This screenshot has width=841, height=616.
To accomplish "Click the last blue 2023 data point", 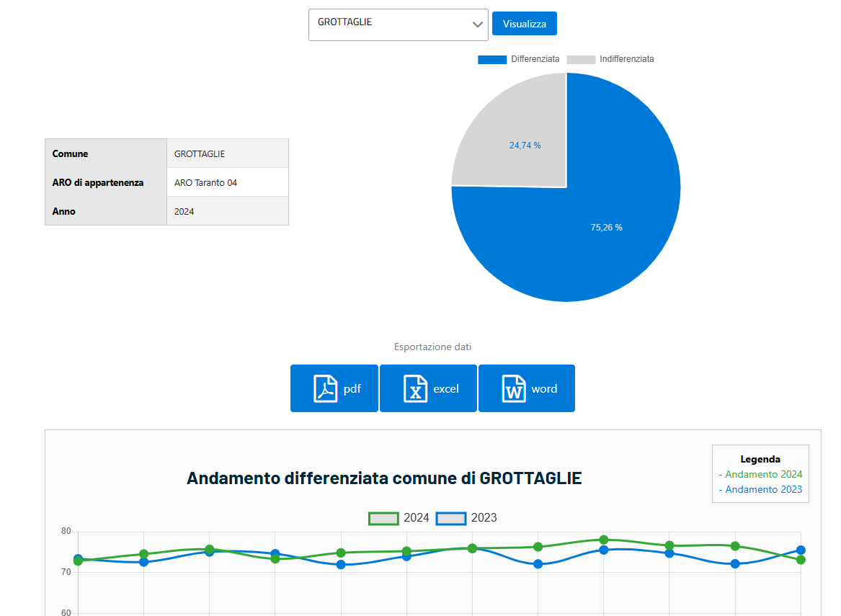I will [801, 550].
